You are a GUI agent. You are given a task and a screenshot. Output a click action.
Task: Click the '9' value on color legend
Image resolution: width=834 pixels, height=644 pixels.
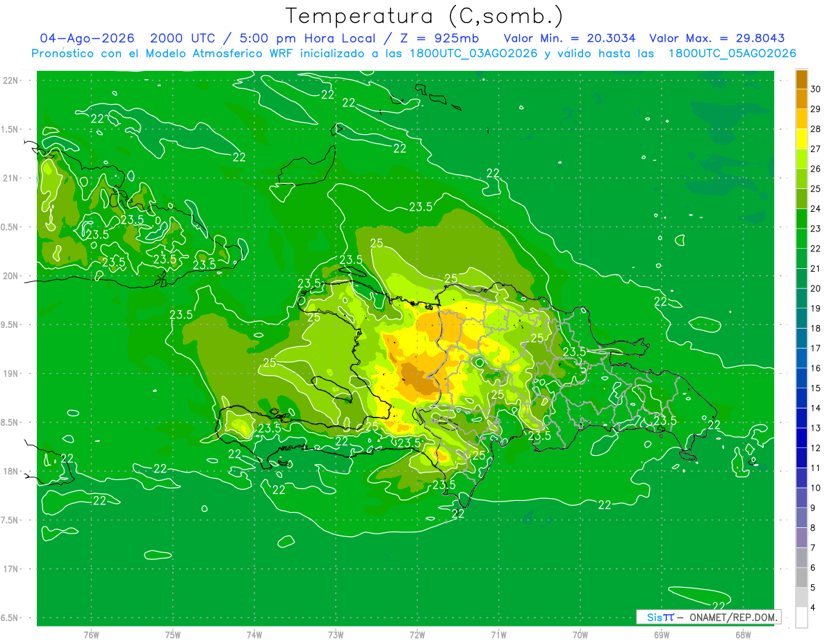[814, 508]
